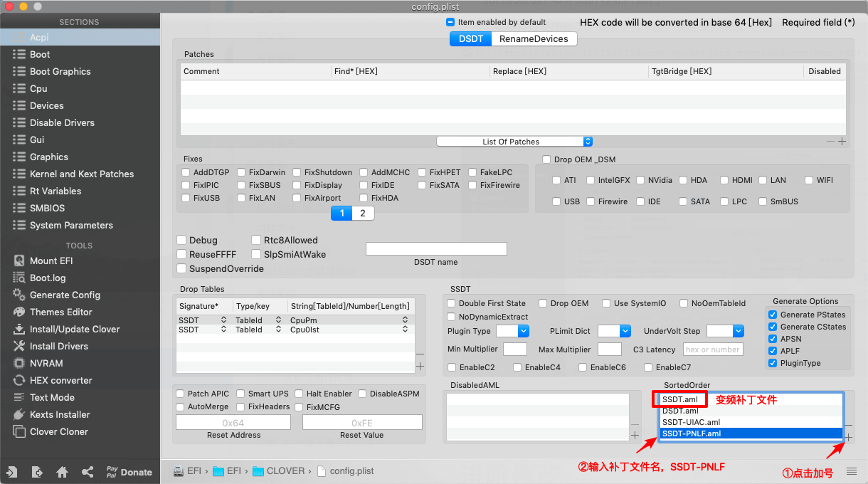Switch to the RenameDevices tab
Image resolution: width=868 pixels, height=484 pixels.
pyautogui.click(x=534, y=39)
